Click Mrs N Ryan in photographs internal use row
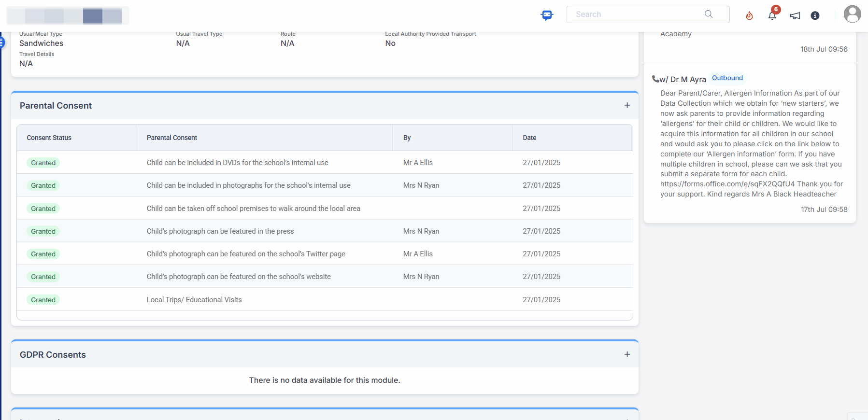 click(x=421, y=185)
